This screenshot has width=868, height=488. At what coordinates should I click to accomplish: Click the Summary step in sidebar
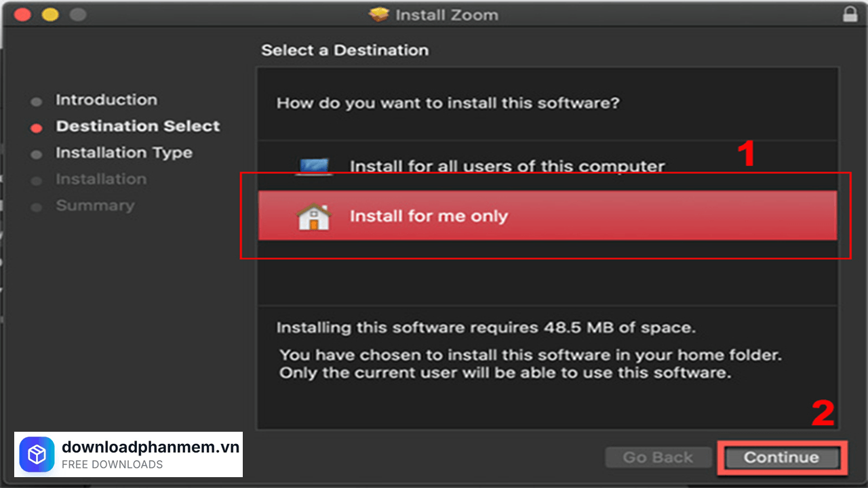point(95,206)
